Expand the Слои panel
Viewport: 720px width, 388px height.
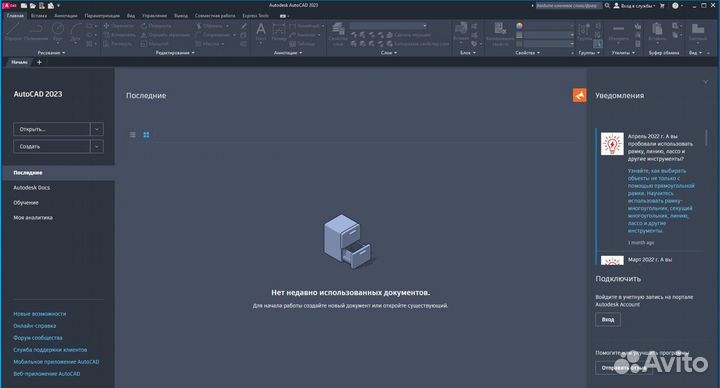388,53
